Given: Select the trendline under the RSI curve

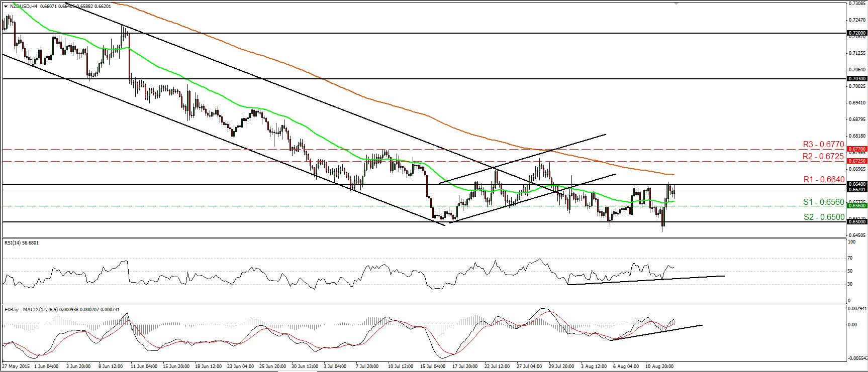Looking at the screenshot, I should point(646,280).
